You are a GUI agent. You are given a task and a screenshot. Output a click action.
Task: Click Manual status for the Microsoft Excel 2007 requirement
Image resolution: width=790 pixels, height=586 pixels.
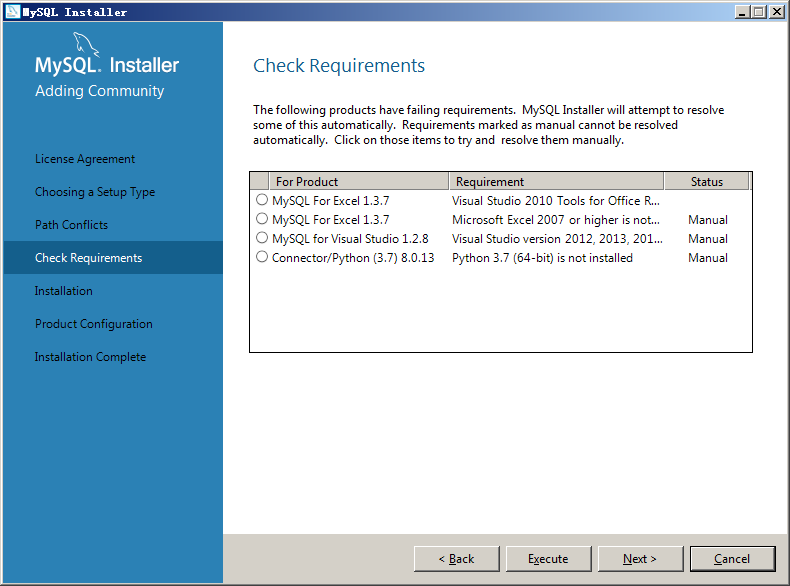coord(708,220)
